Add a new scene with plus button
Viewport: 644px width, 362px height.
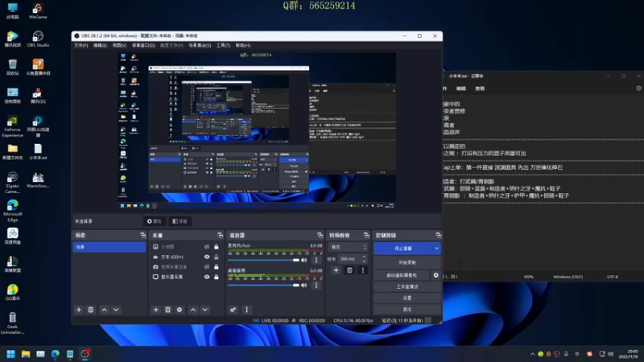79,310
